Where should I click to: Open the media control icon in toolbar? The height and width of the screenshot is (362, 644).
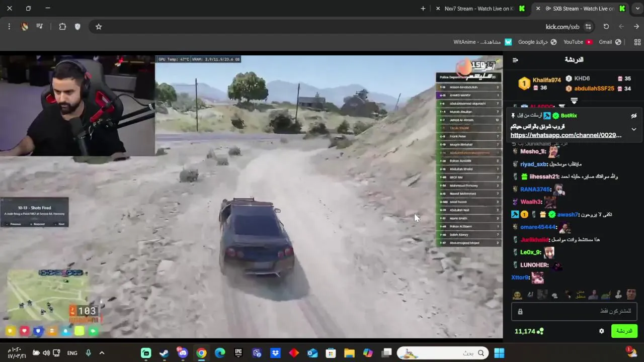[x=40, y=27]
